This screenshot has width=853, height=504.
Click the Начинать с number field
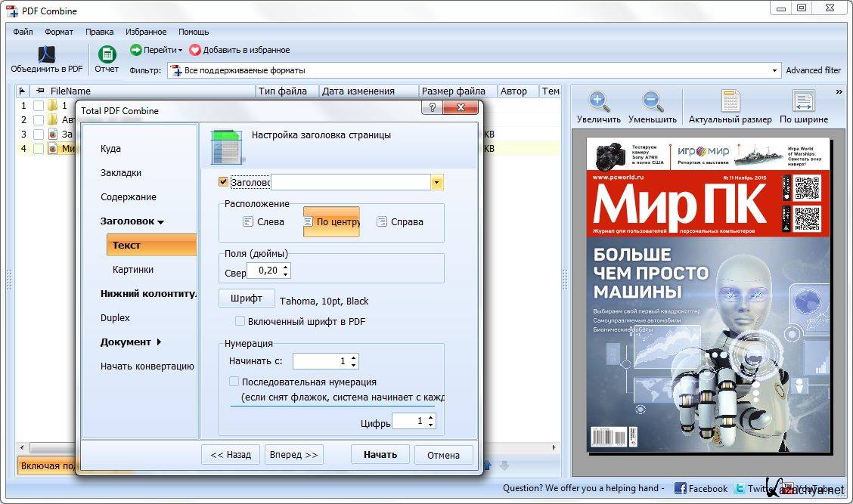point(321,361)
